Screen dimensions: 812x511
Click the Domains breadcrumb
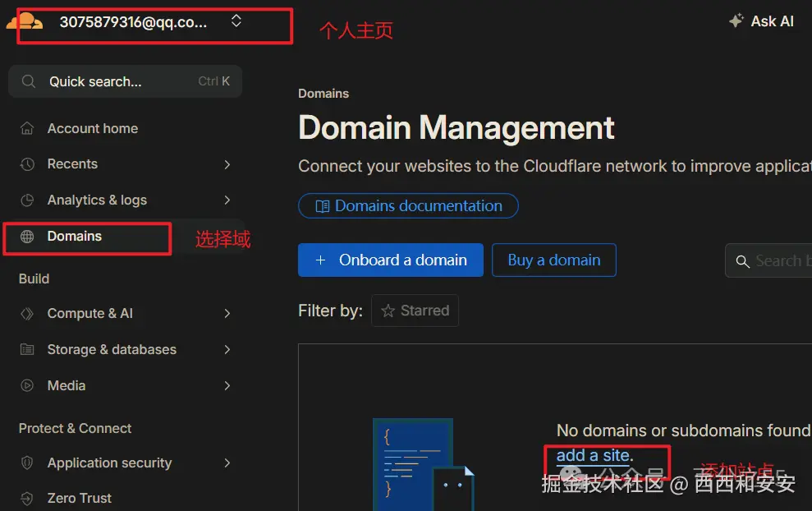click(x=323, y=94)
